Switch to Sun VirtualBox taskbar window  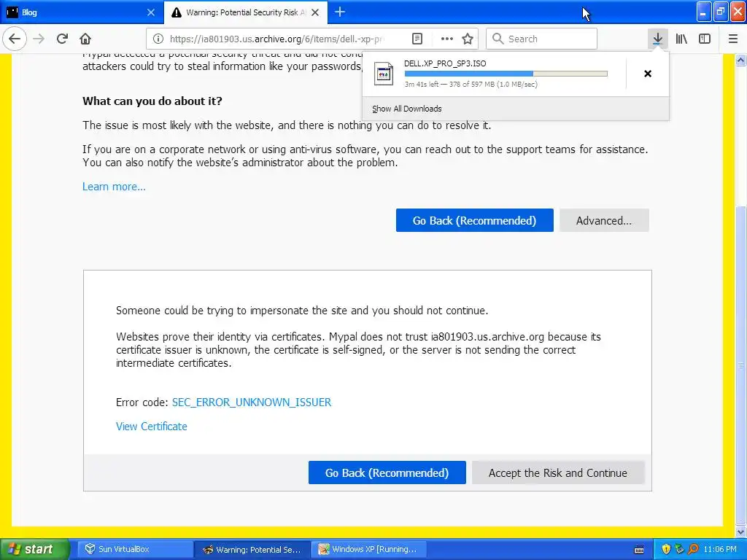pyautogui.click(x=134, y=549)
